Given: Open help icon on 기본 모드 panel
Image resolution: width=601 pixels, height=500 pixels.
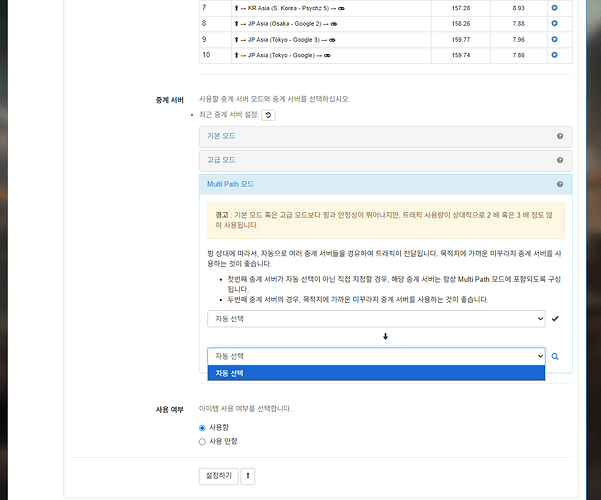Looking at the screenshot, I should (560, 136).
